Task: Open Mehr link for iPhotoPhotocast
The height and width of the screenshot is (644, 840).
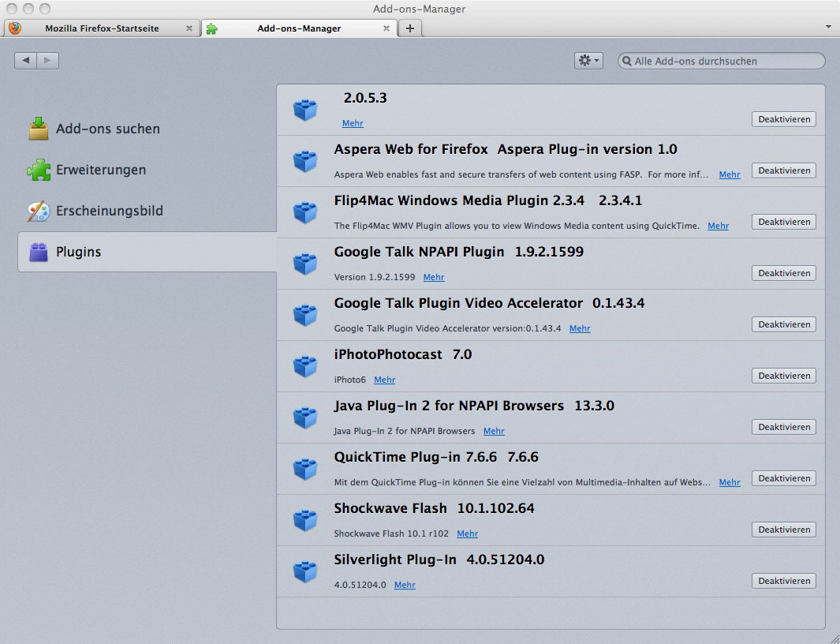Action: 384,380
